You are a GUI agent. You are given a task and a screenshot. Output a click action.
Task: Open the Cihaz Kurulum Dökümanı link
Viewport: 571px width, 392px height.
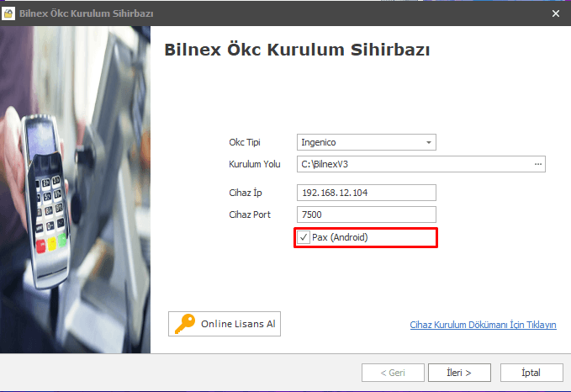[x=483, y=325]
